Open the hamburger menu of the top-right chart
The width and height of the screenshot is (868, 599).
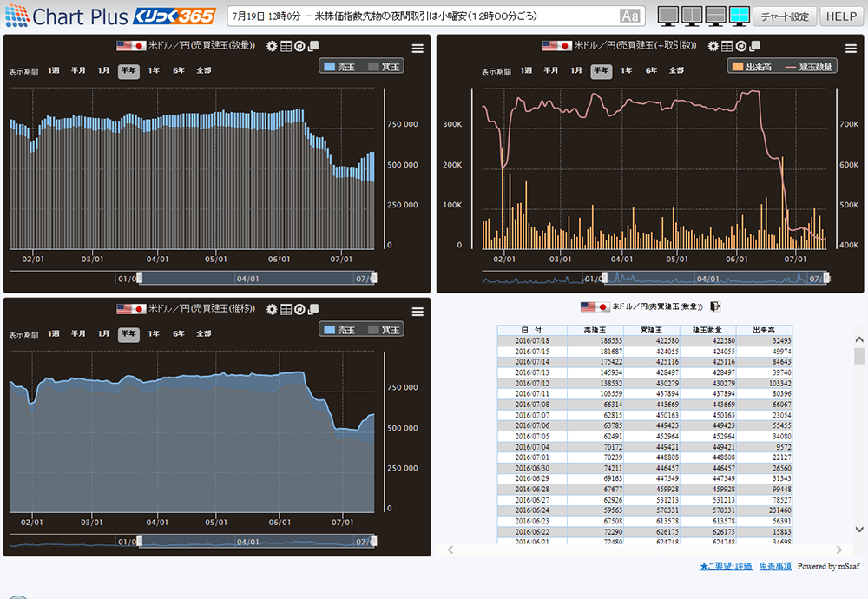[852, 49]
